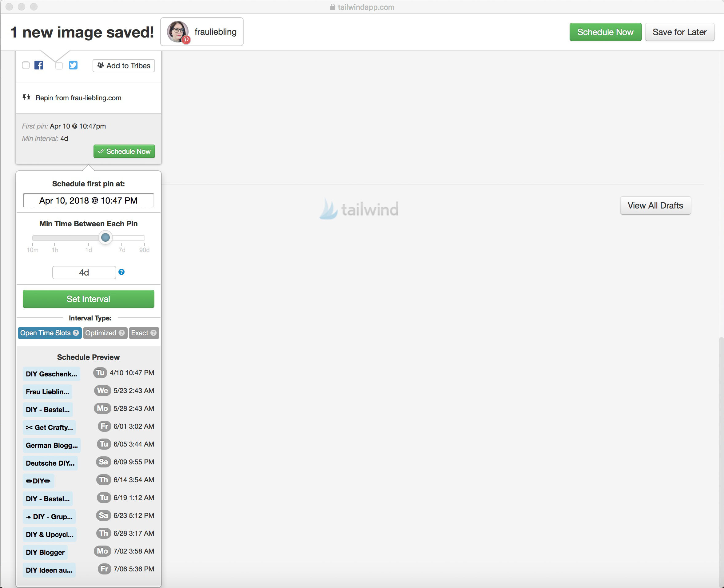Viewport: 724px width, 588px height.
Task: Click the Facebook icon
Action: [x=39, y=65]
